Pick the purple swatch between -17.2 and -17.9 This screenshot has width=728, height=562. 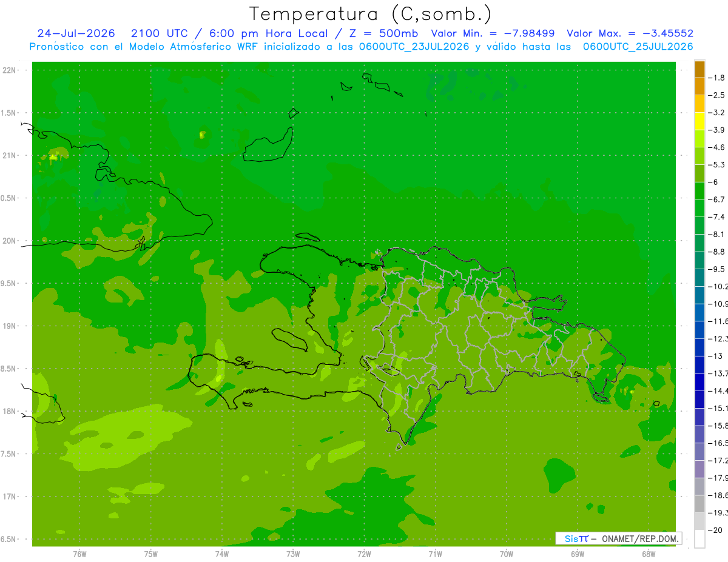point(699,469)
